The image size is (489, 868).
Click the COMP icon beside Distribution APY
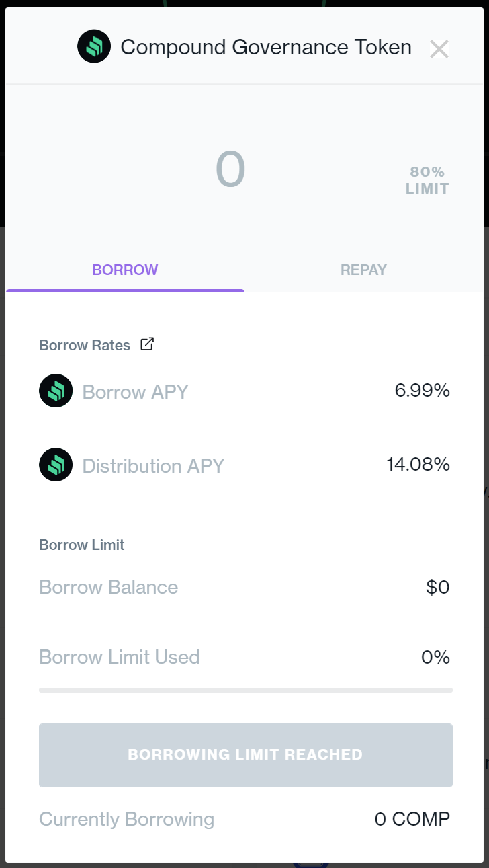56,465
